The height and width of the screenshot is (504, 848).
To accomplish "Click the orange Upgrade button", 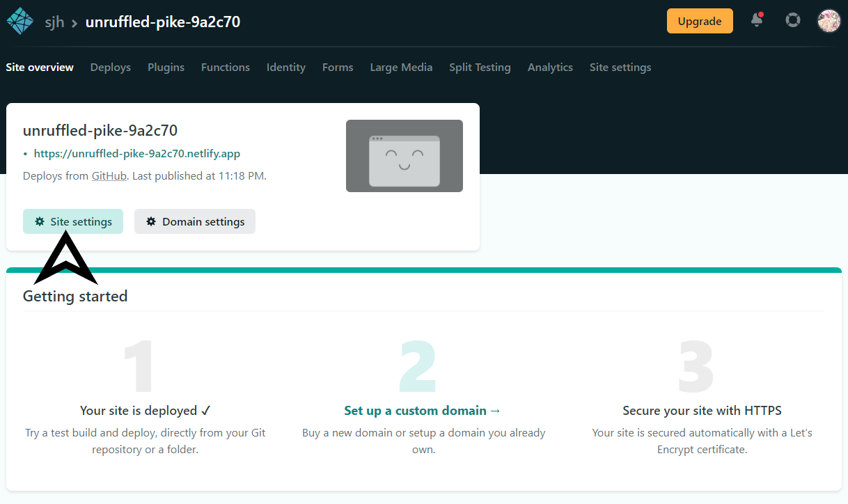I will [700, 21].
